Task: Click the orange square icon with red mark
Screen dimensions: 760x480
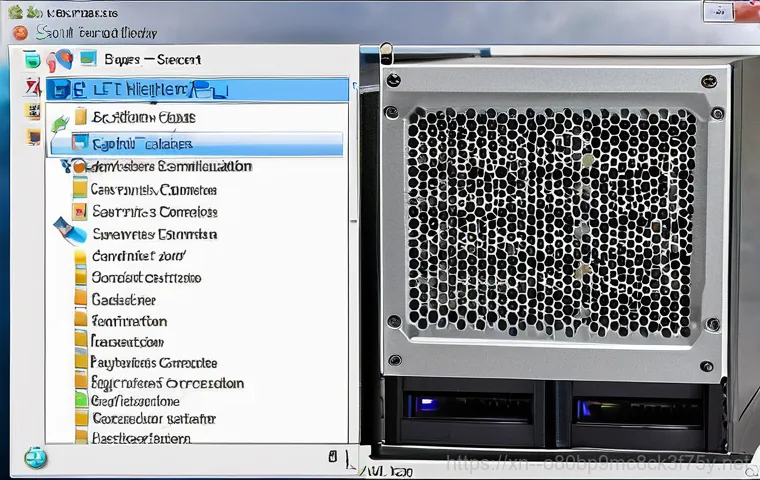Action: coord(79,211)
